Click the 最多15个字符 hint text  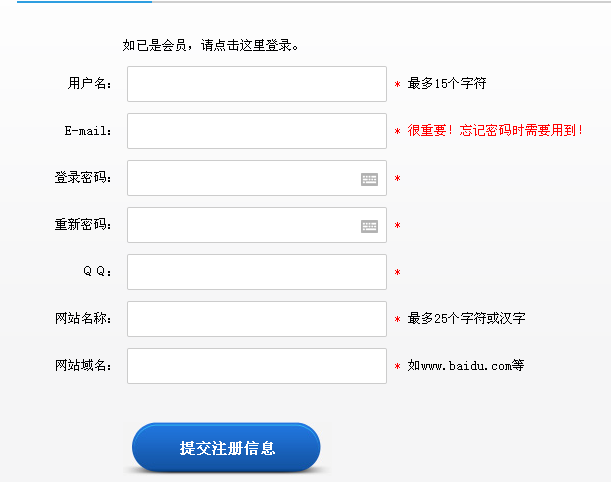tap(447, 84)
